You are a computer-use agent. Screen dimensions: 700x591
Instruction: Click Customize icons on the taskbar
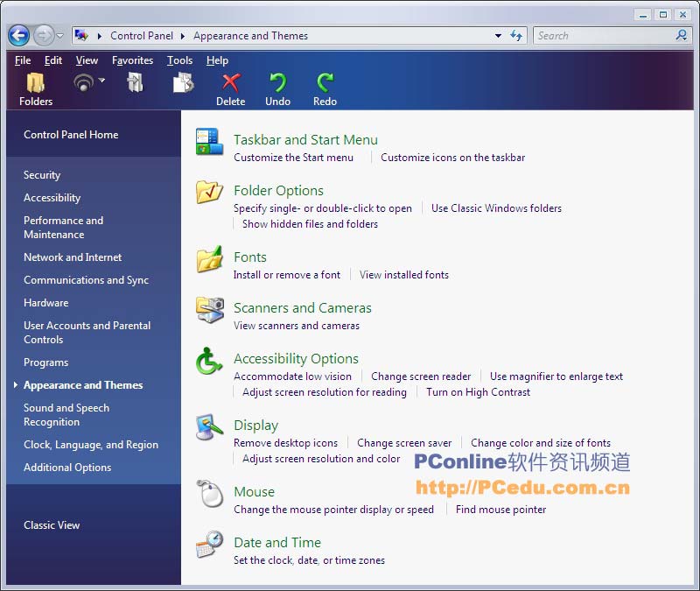452,158
